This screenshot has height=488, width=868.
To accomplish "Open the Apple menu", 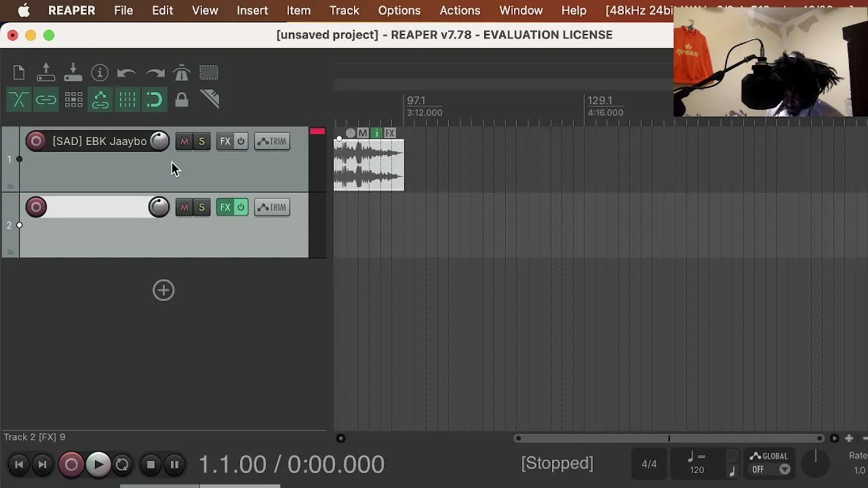I will pyautogui.click(x=24, y=11).
